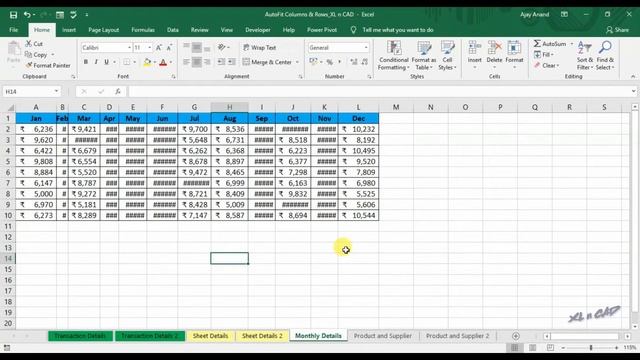Toggle middle vertical alignment

tap(197, 48)
